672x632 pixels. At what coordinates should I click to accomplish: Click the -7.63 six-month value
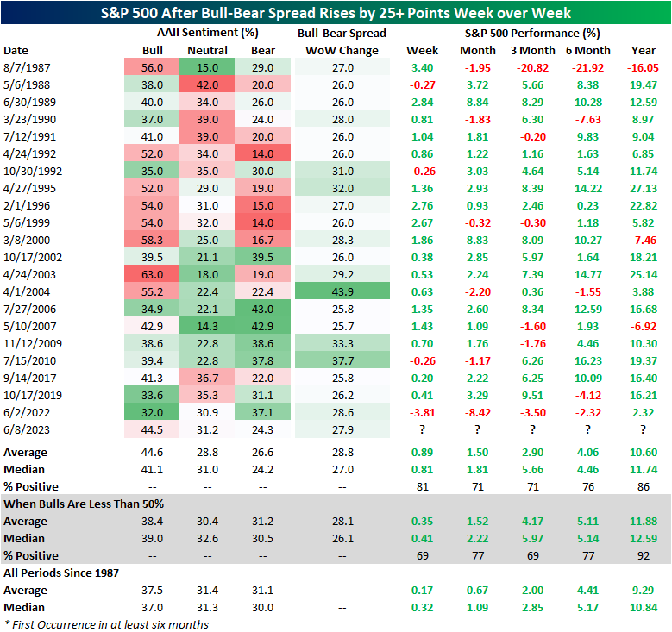[587, 120]
